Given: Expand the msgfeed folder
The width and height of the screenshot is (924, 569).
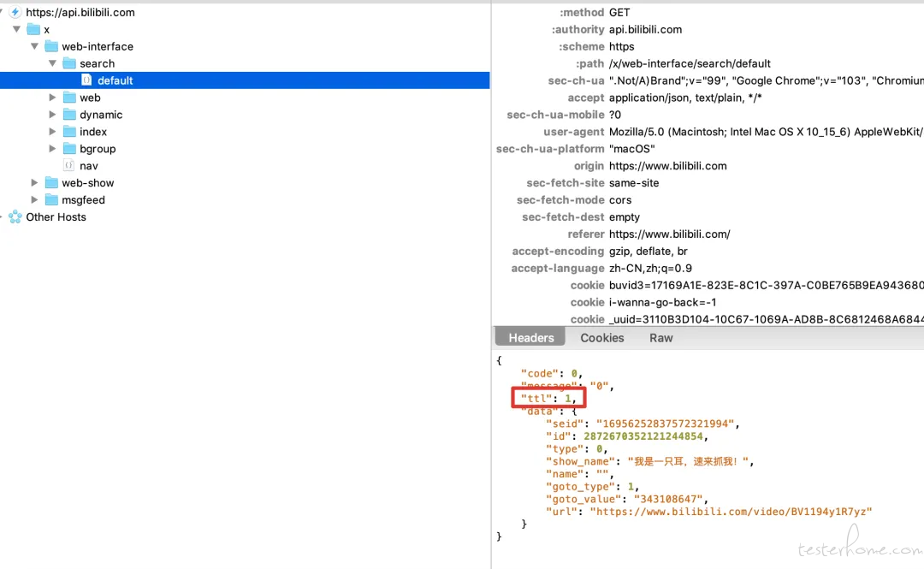Looking at the screenshot, I should point(34,200).
